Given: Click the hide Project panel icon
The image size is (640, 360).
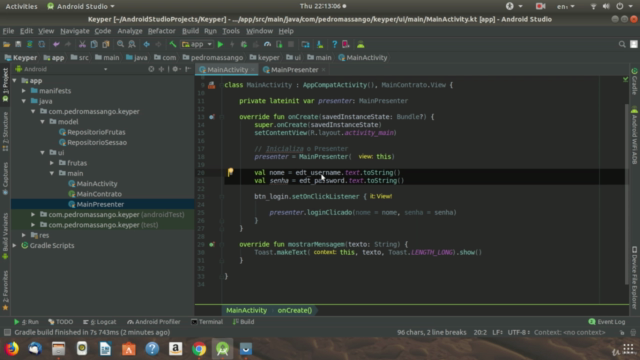Looking at the screenshot, I should point(188,69).
